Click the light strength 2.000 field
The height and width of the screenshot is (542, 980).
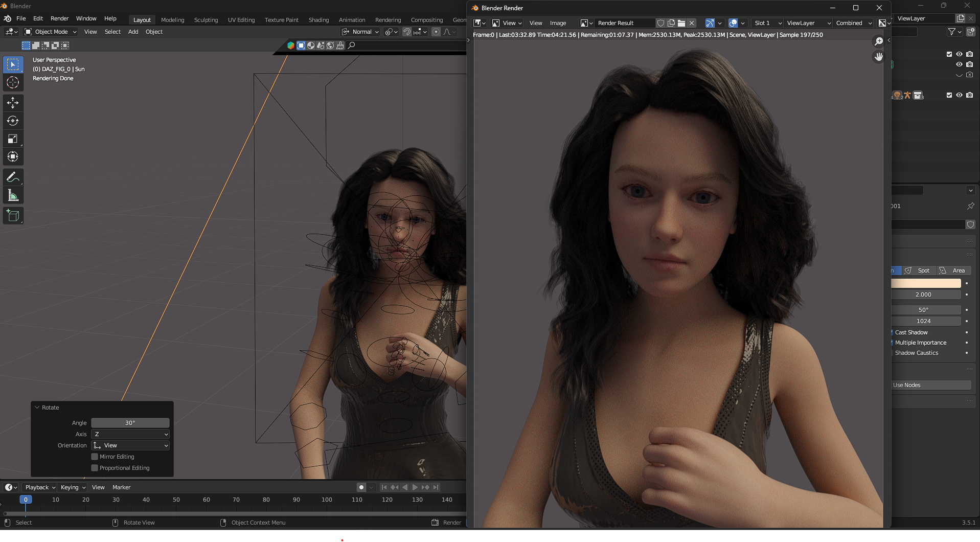[x=926, y=295]
